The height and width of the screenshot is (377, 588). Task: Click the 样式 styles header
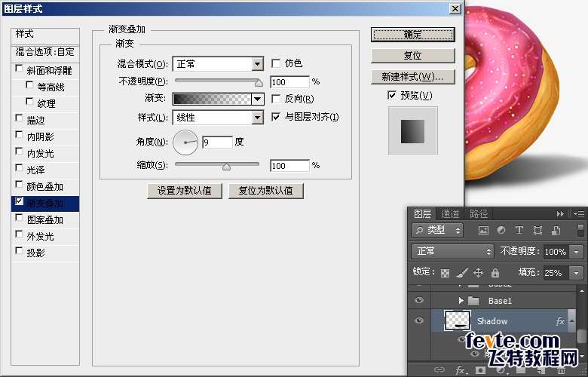click(45, 35)
